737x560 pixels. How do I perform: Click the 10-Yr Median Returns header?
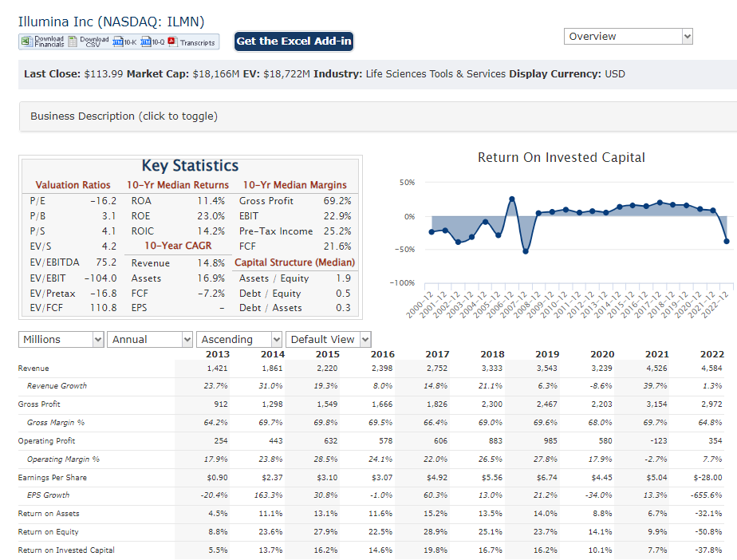(178, 185)
